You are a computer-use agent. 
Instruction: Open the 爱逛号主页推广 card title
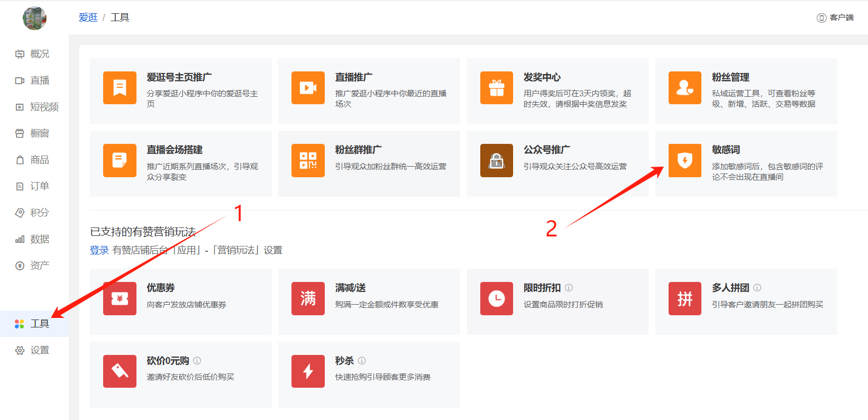(179, 77)
